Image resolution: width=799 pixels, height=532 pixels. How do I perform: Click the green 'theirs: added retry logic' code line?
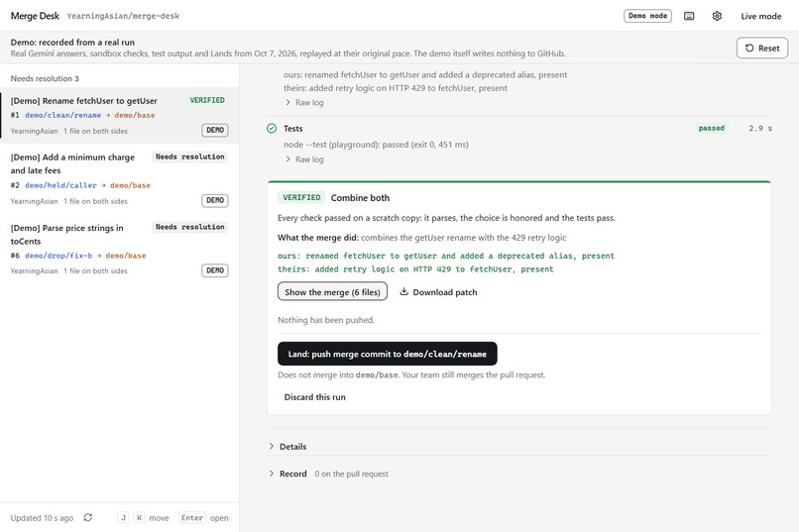[x=415, y=269]
